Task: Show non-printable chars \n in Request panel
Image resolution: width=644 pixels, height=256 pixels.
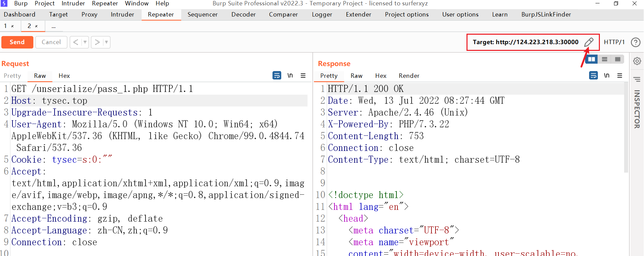Action: tap(290, 75)
